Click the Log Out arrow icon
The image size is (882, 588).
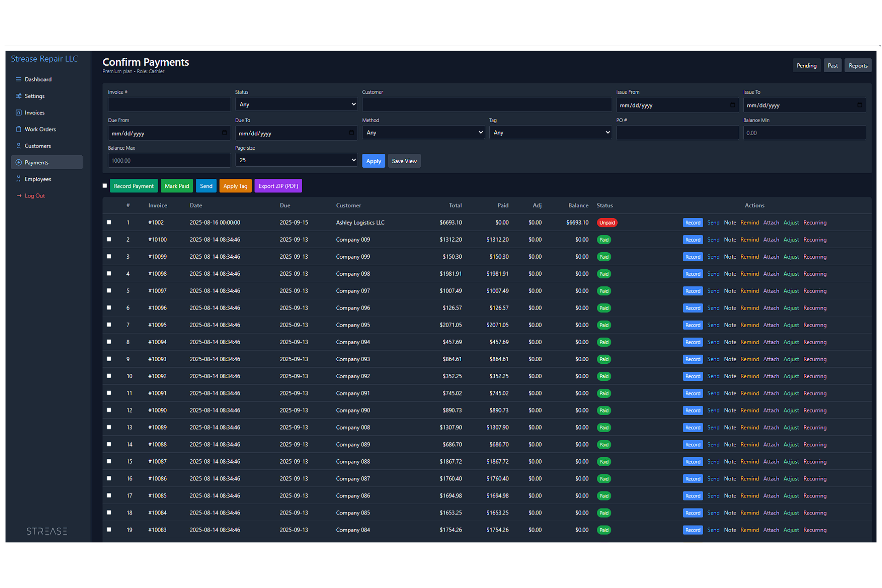click(x=19, y=196)
